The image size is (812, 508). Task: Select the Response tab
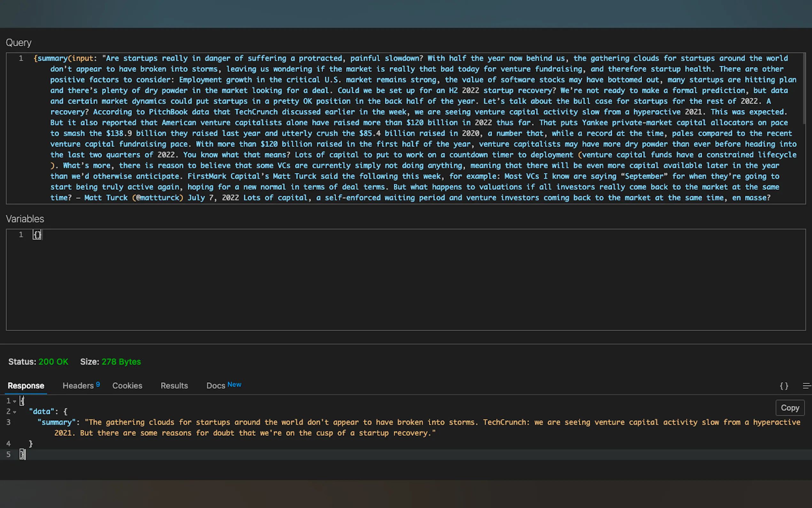(x=26, y=386)
